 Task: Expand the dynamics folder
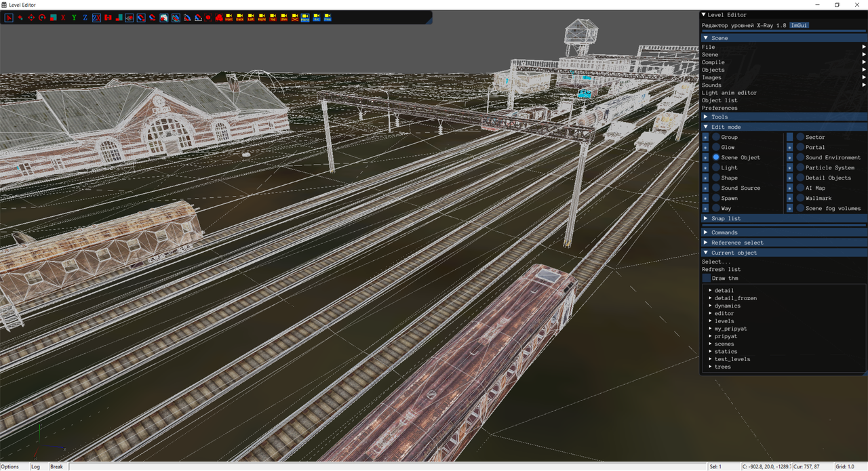[710, 306]
